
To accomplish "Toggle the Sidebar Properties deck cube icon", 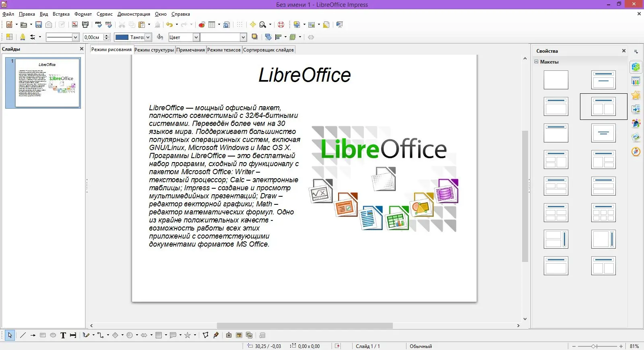I will pos(636,67).
